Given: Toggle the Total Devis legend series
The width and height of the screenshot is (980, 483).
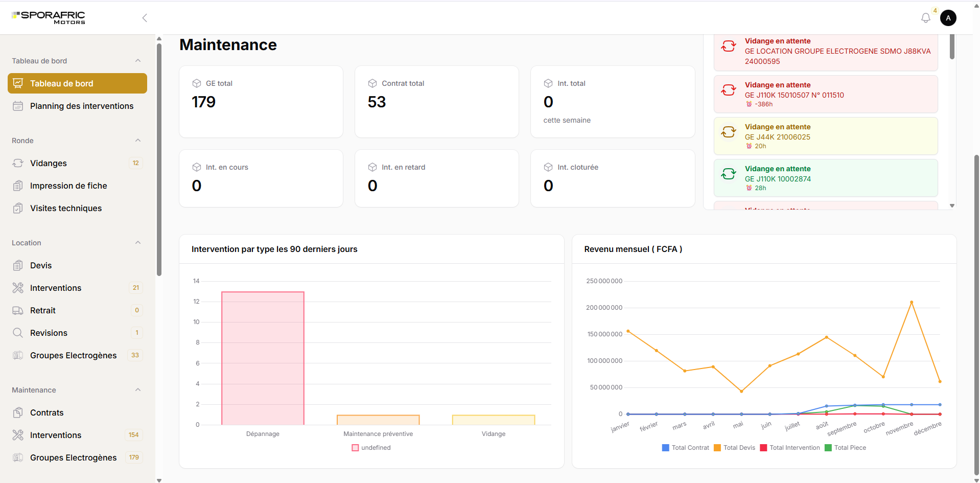Looking at the screenshot, I should (734, 448).
